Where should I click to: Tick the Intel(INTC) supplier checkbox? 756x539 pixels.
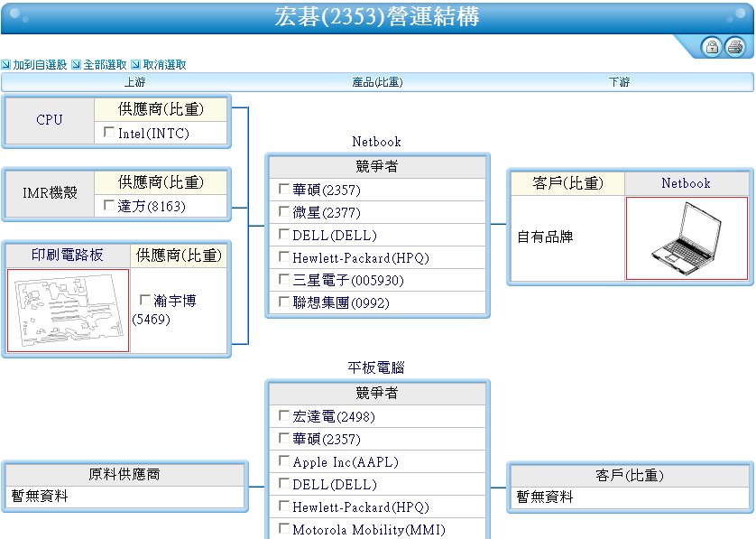click(109, 132)
